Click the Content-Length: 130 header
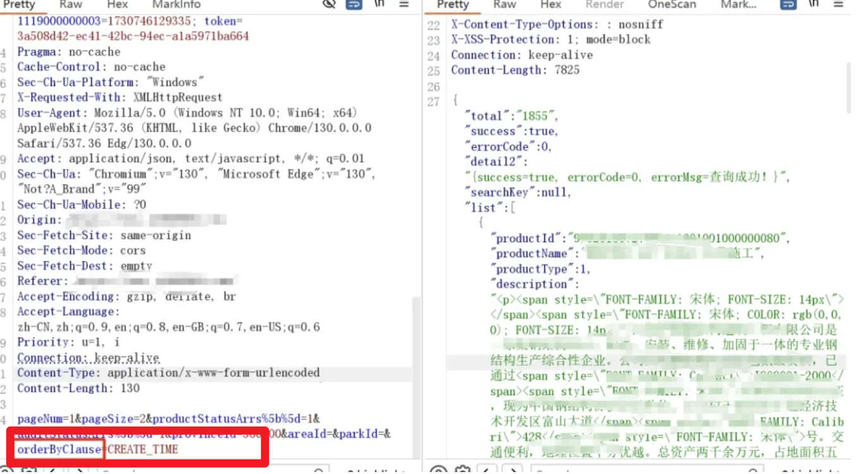This screenshot has width=868, height=474. tap(78, 388)
